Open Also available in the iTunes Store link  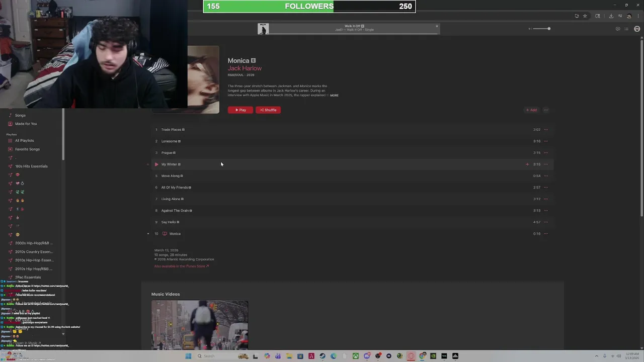click(181, 266)
